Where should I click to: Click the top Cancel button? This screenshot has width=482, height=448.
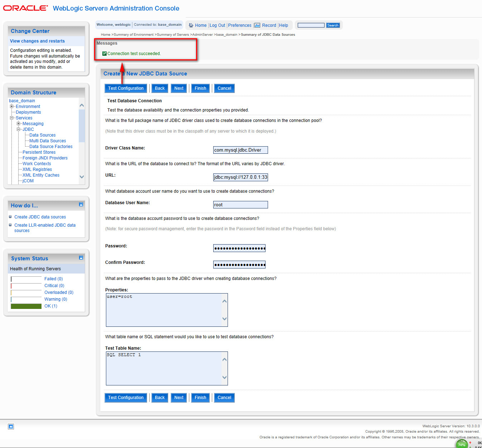pos(224,88)
